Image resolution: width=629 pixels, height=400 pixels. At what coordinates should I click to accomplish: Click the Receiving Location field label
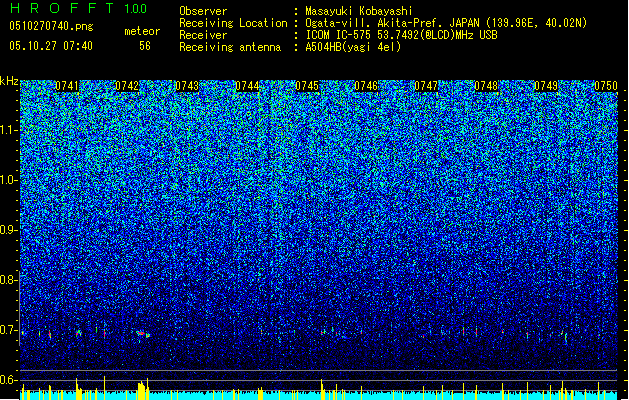tap(233, 23)
